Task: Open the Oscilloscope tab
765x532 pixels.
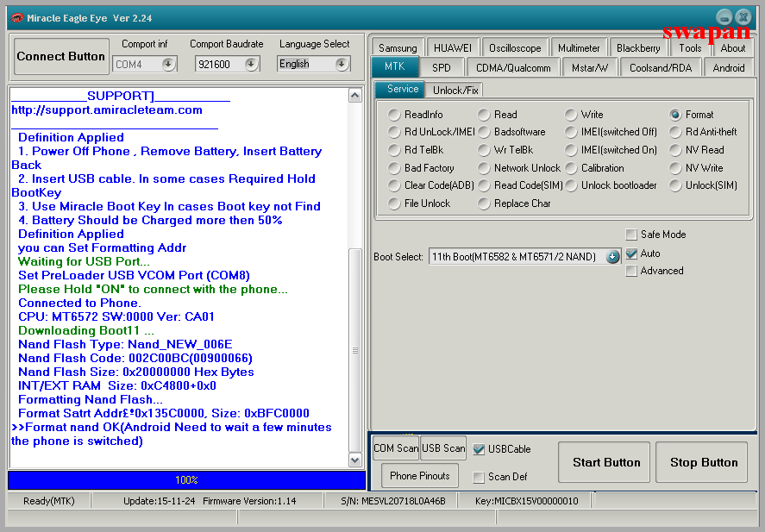Action: [x=515, y=47]
